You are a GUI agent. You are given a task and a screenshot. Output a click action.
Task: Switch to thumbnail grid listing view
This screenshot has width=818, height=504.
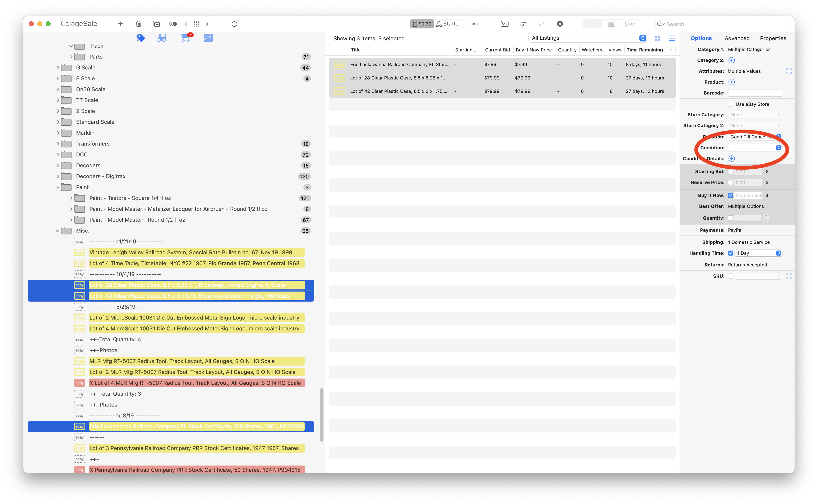coord(657,38)
